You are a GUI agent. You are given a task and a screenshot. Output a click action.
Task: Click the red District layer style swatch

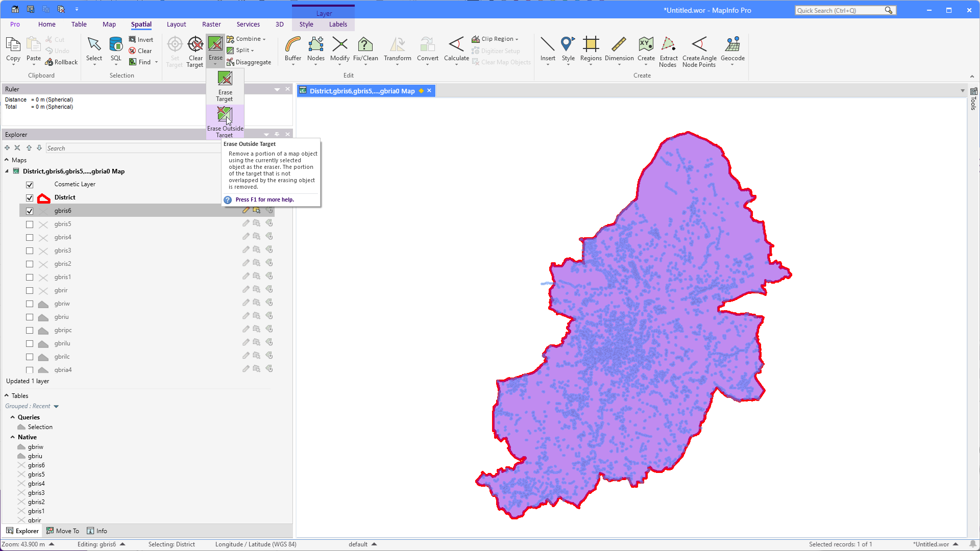coord(44,198)
